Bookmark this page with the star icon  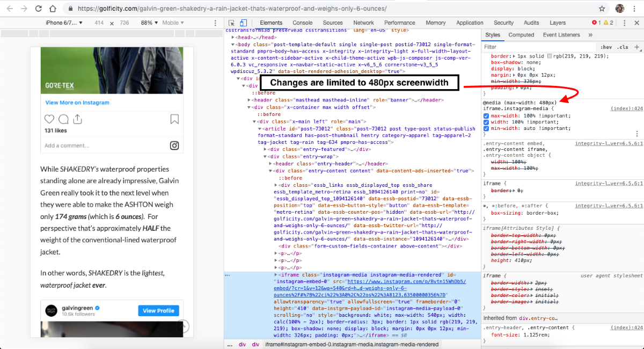pyautogui.click(x=602, y=9)
